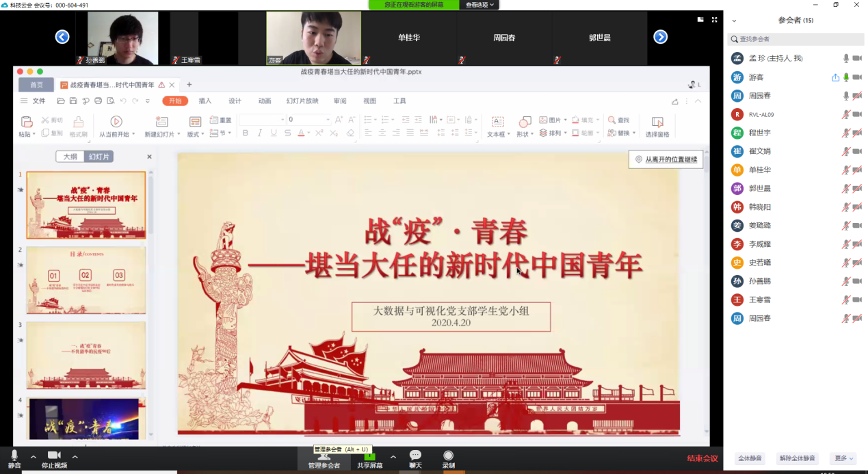
Task: Open the chat panel
Action: point(415,456)
